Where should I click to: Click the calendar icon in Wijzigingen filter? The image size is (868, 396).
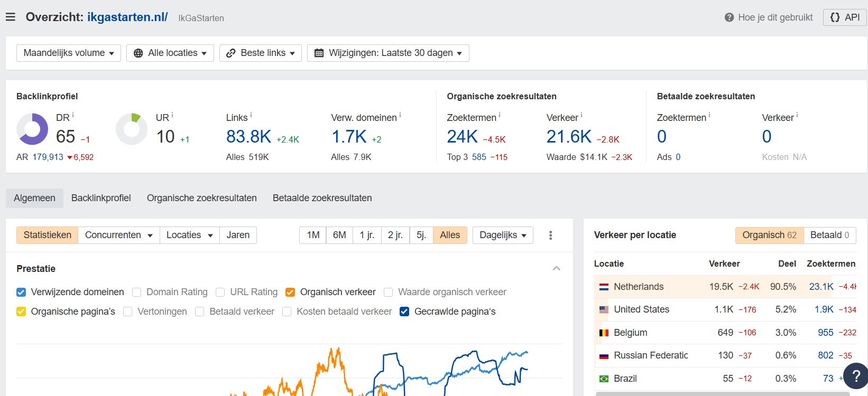click(319, 53)
